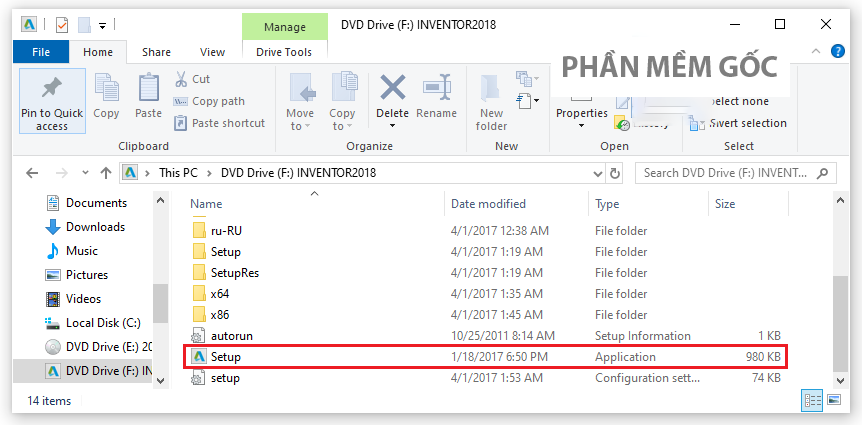Open recent locations dropdown
This screenshot has width=862, height=425.
pos(85,173)
